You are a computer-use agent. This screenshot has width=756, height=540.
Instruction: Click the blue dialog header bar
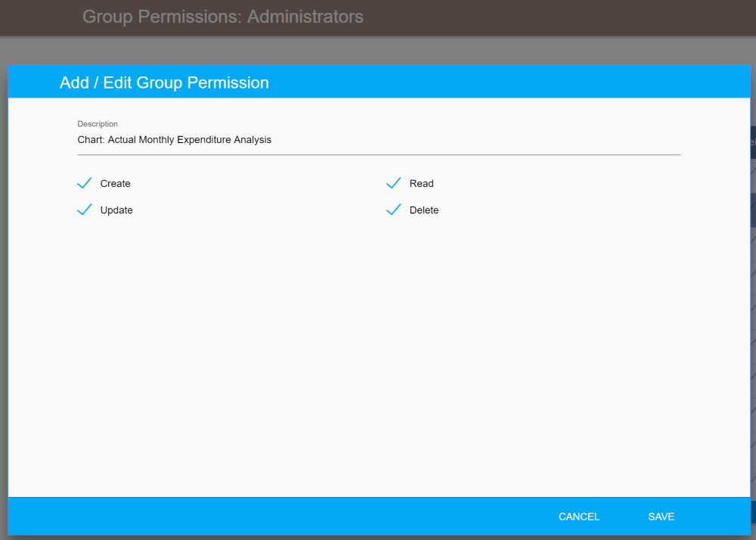click(454, 82)
